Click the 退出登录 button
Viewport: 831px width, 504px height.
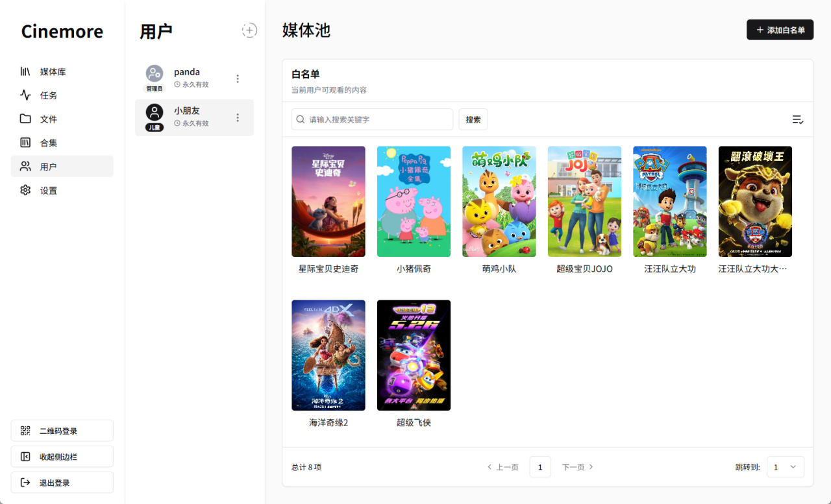tap(62, 483)
